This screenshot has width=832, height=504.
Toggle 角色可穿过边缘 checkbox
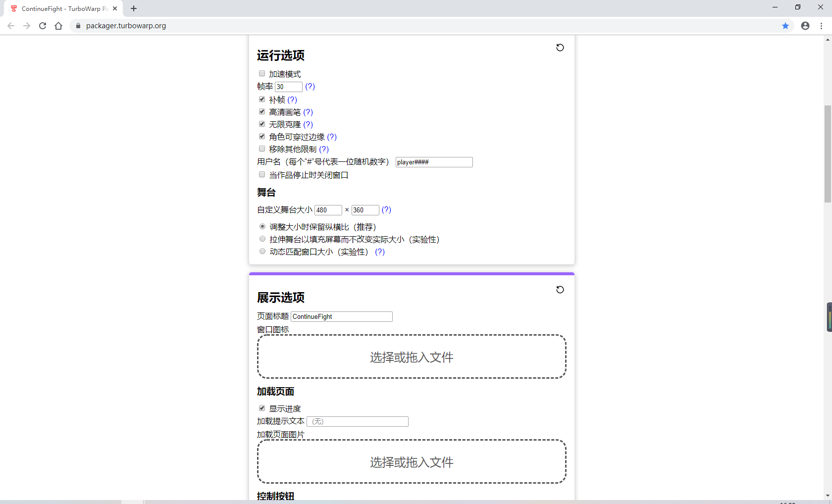[262, 137]
